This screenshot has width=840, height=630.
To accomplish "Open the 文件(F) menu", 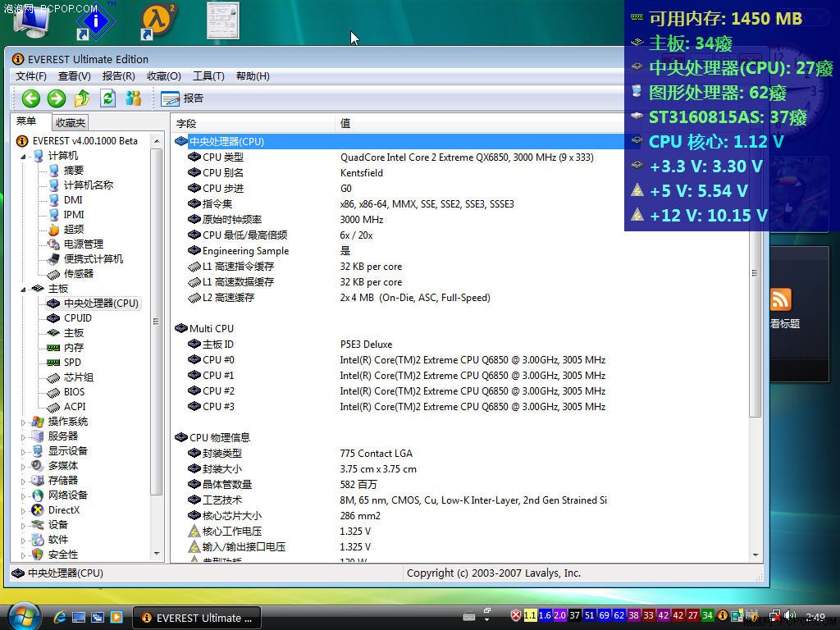I will pos(31,76).
